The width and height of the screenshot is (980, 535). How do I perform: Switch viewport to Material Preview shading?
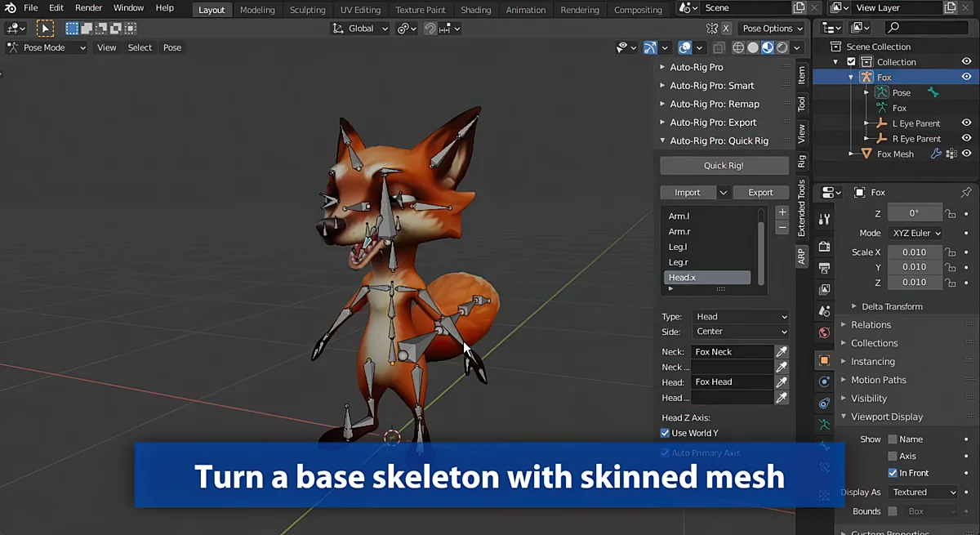coord(768,47)
